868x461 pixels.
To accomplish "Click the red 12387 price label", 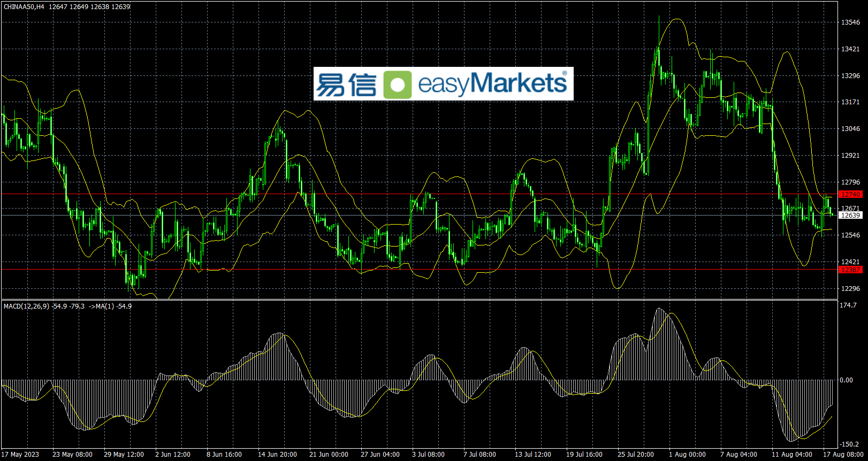I will coord(850,270).
